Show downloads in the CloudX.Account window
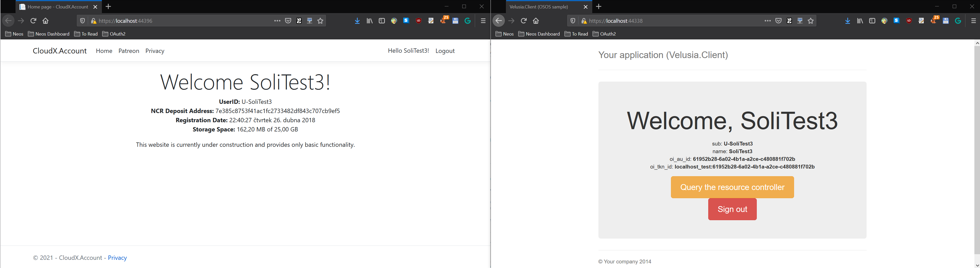This screenshot has height=268, width=980. click(x=357, y=21)
